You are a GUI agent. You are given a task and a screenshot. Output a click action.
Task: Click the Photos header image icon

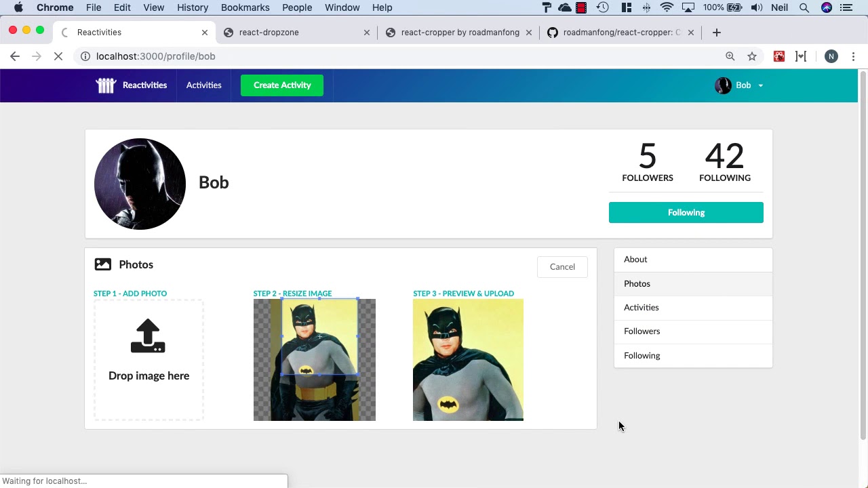click(103, 264)
